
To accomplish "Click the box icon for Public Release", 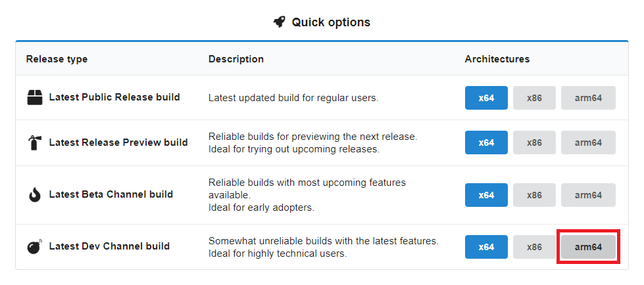I will (35, 98).
